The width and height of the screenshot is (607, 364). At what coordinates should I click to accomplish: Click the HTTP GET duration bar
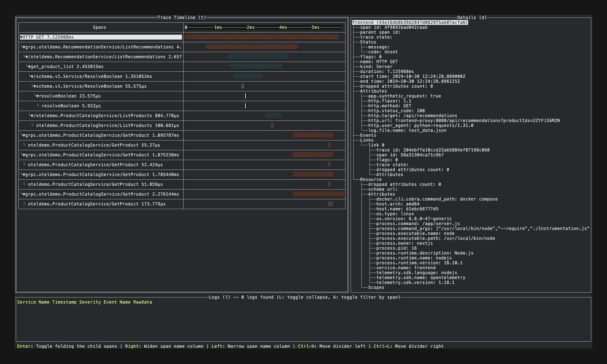pyautogui.click(x=261, y=37)
